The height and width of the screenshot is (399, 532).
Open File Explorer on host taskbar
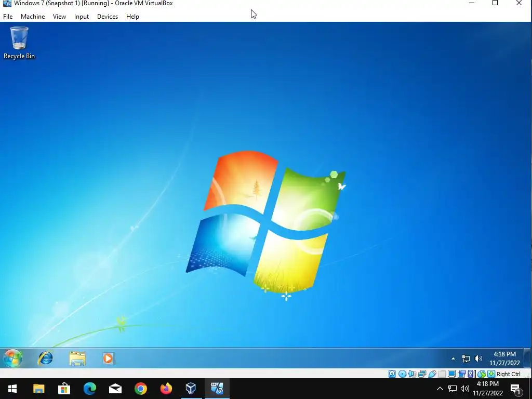[x=38, y=389]
